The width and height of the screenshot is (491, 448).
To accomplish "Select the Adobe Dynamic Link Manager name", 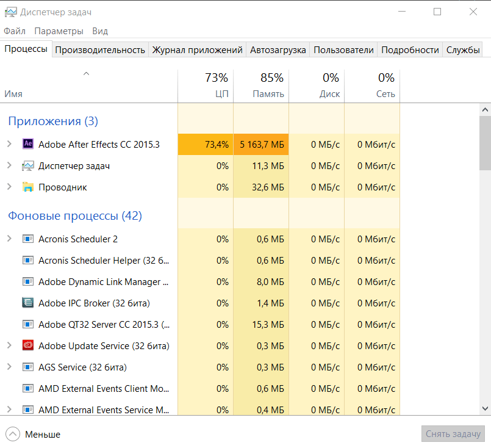I will coord(103,281).
